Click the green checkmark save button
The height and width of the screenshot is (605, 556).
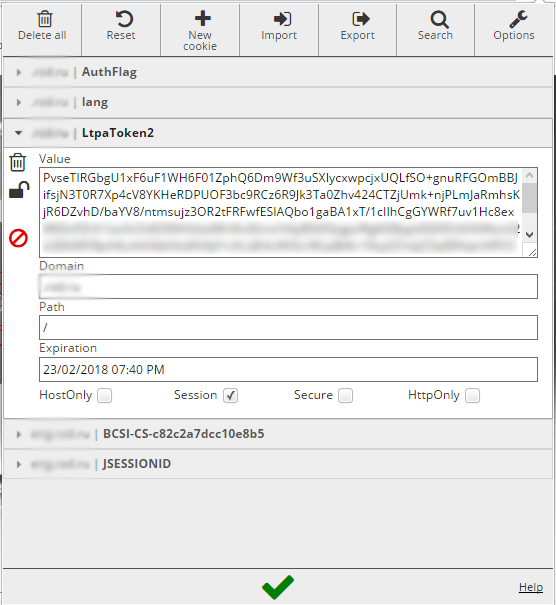pos(278,587)
